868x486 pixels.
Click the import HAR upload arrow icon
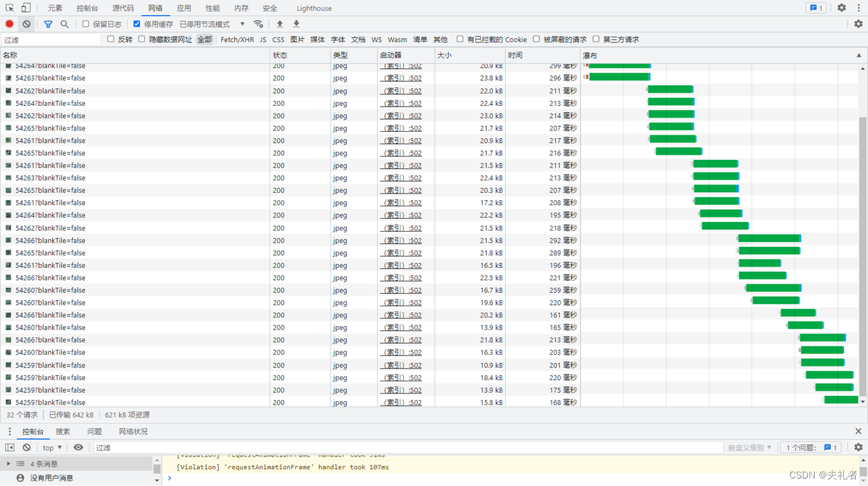click(279, 24)
